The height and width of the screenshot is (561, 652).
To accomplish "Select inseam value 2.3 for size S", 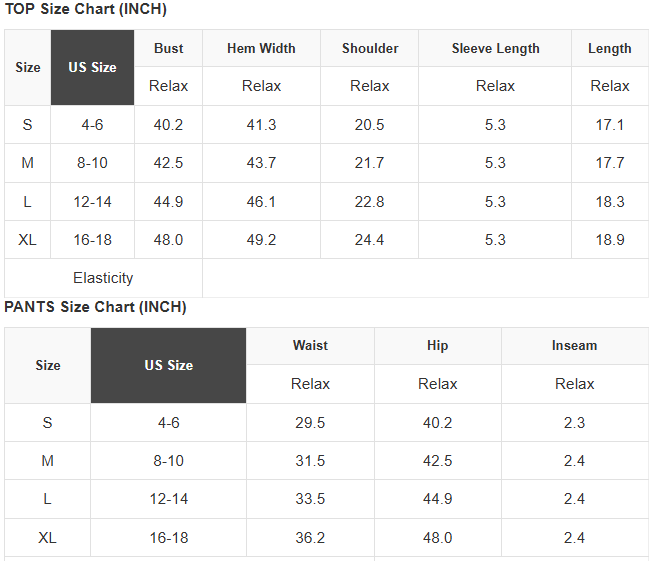I will pyautogui.click(x=574, y=423).
